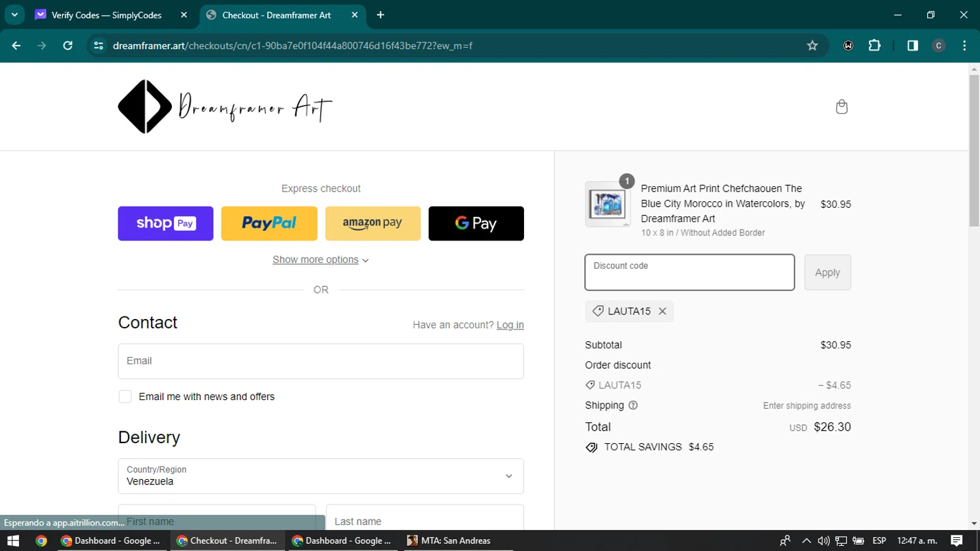
Task: Click the taskbar clock 12:47 a. m.
Action: pos(917,541)
